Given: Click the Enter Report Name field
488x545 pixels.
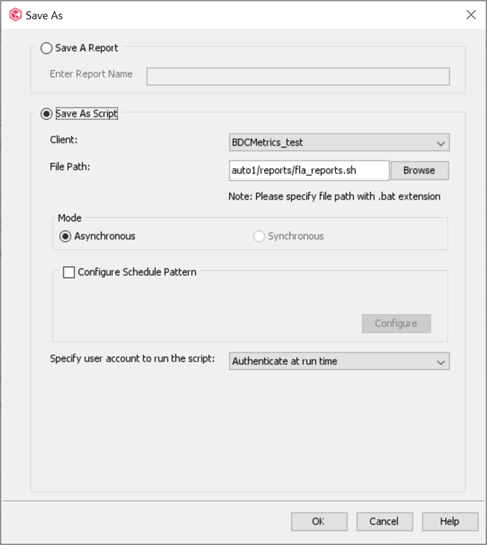Looking at the screenshot, I should 298,76.
